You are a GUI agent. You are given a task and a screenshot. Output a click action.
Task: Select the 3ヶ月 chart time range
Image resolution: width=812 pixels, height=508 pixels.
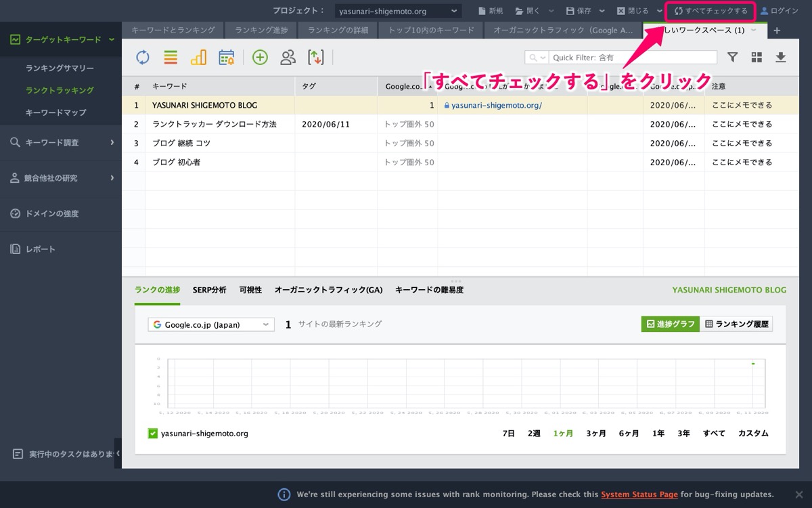tap(596, 433)
